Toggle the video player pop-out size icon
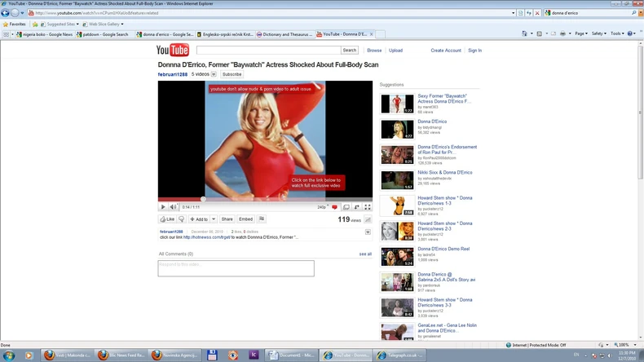This screenshot has height=362, width=644. pyautogui.click(x=346, y=207)
